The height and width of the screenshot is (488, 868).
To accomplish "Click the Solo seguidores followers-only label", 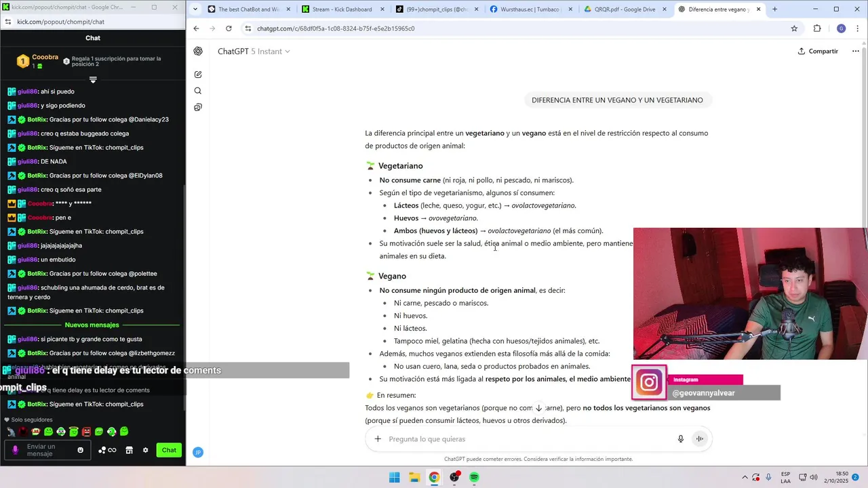I will [x=31, y=420].
